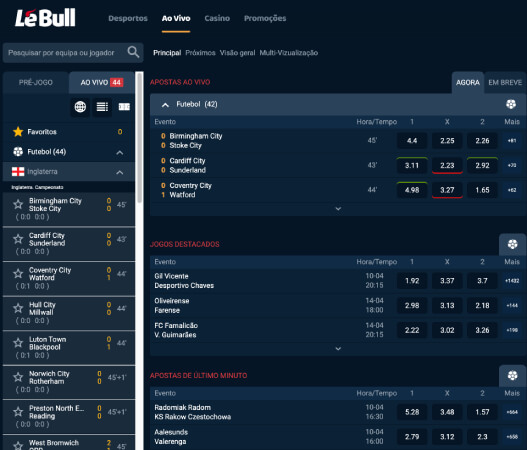Open the Visão geral sub-view
Screen dimensions: 527x450
tap(237, 53)
